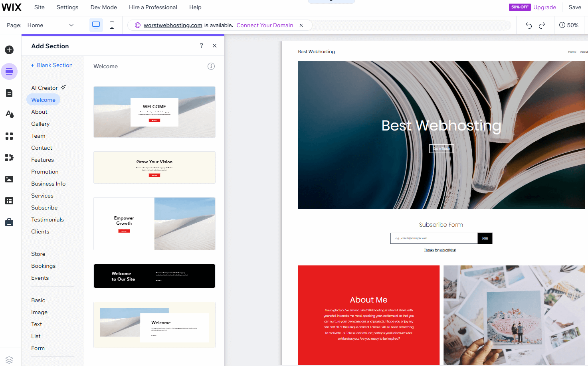Open the Pages & Menu sidebar icon
This screenshot has height=366, width=588.
tap(9, 93)
